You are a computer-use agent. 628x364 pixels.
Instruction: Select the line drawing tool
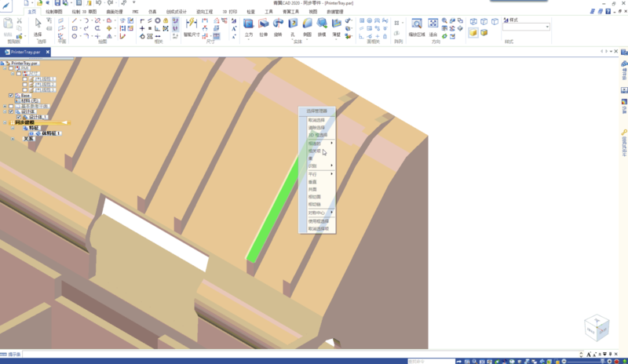click(x=75, y=20)
